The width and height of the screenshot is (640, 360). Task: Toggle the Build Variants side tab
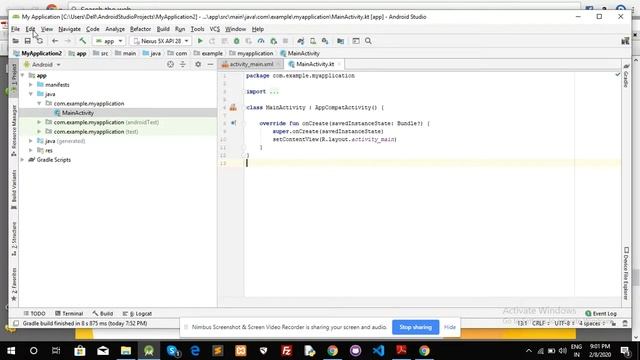point(14,189)
